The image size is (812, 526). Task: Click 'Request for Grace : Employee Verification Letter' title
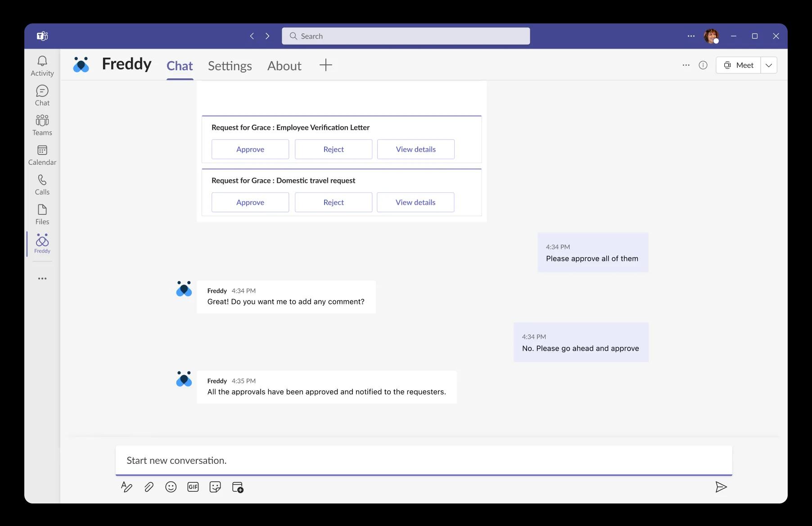[290, 127]
